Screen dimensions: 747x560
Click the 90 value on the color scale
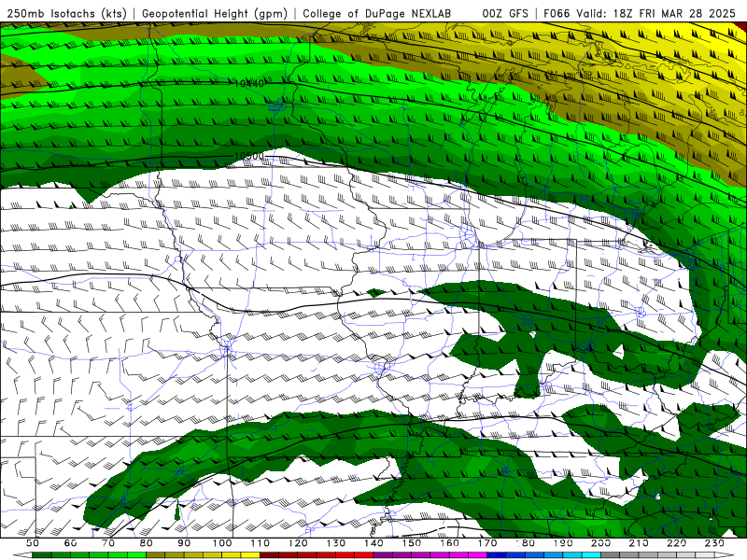coord(184,543)
